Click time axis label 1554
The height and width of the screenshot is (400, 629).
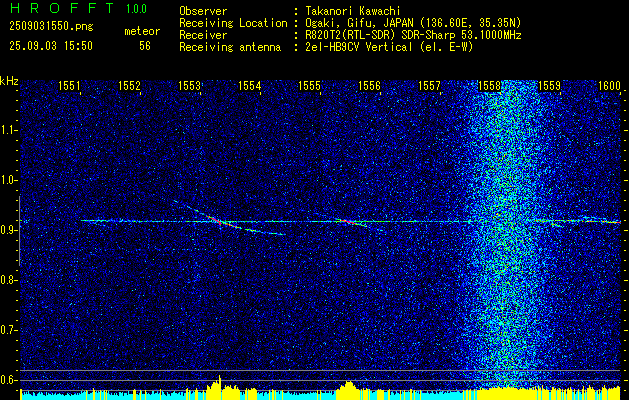(249, 85)
